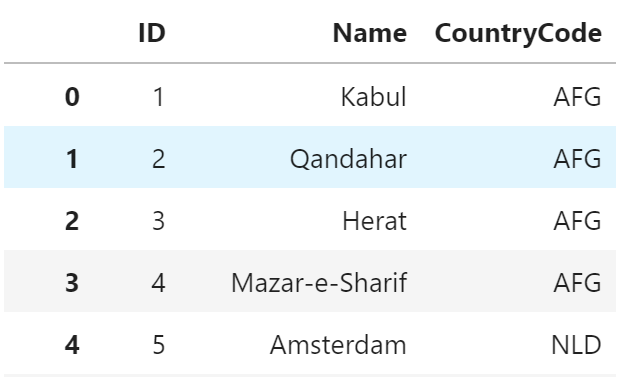Click row index 3
Viewport: 618px width, 377px height.
coord(72,283)
